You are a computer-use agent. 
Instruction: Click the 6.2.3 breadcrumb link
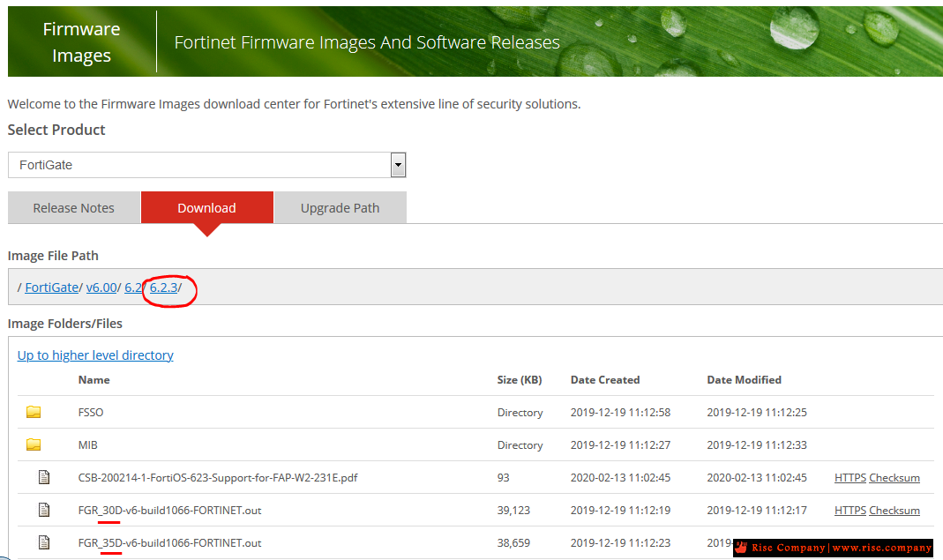pyautogui.click(x=163, y=287)
